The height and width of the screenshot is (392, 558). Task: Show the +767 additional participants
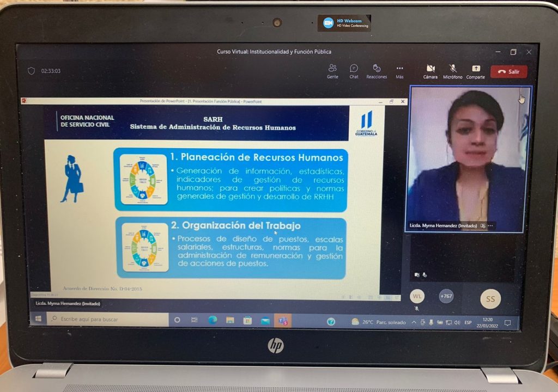tap(446, 296)
